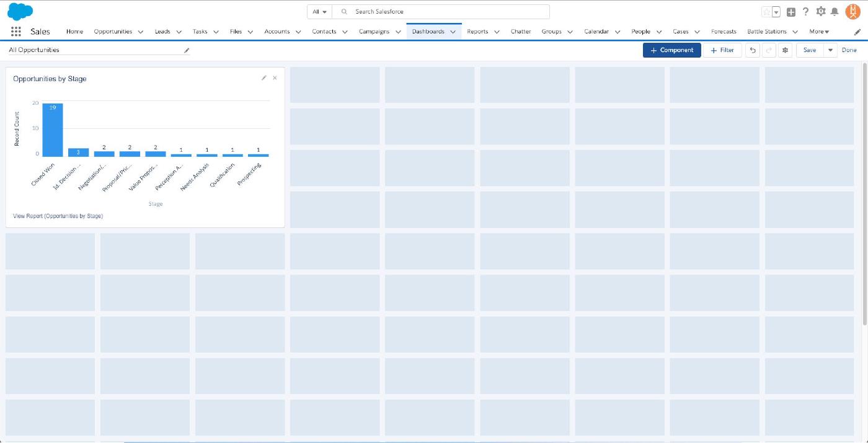Image resolution: width=868 pixels, height=443 pixels.
Task: Expand the Opportunities tab chevron
Action: (141, 32)
